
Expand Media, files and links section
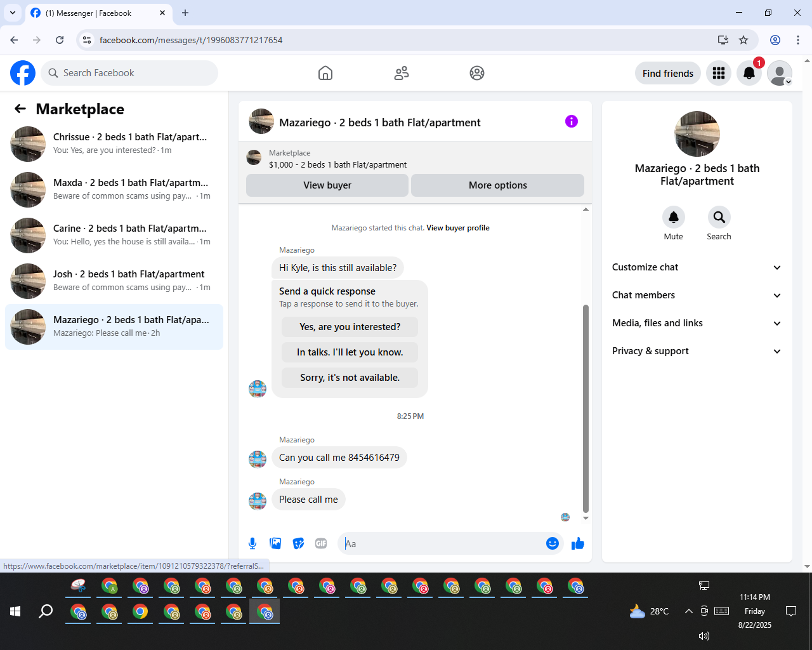click(x=697, y=323)
